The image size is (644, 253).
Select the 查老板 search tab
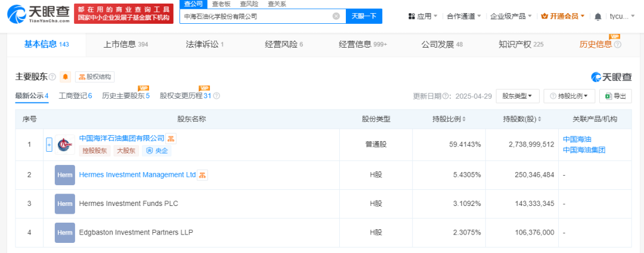221,4
